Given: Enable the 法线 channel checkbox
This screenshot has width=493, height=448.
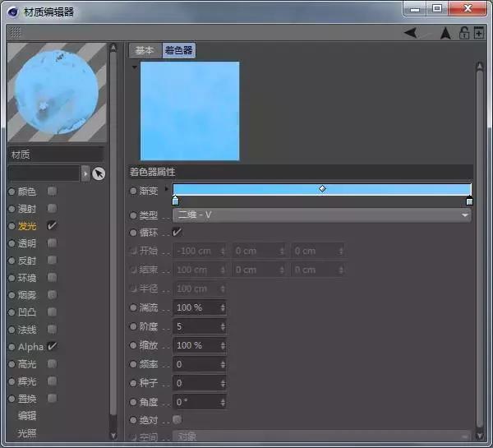Looking at the screenshot, I should pyautogui.click(x=52, y=330).
